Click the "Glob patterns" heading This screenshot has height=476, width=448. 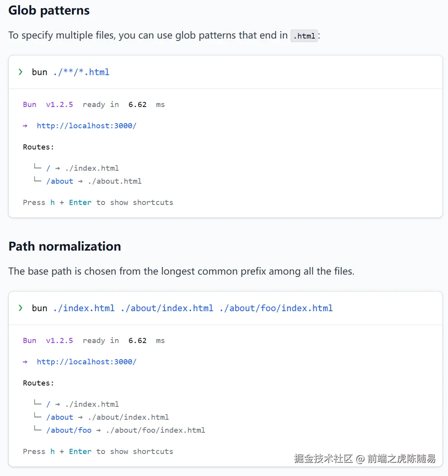(x=49, y=11)
